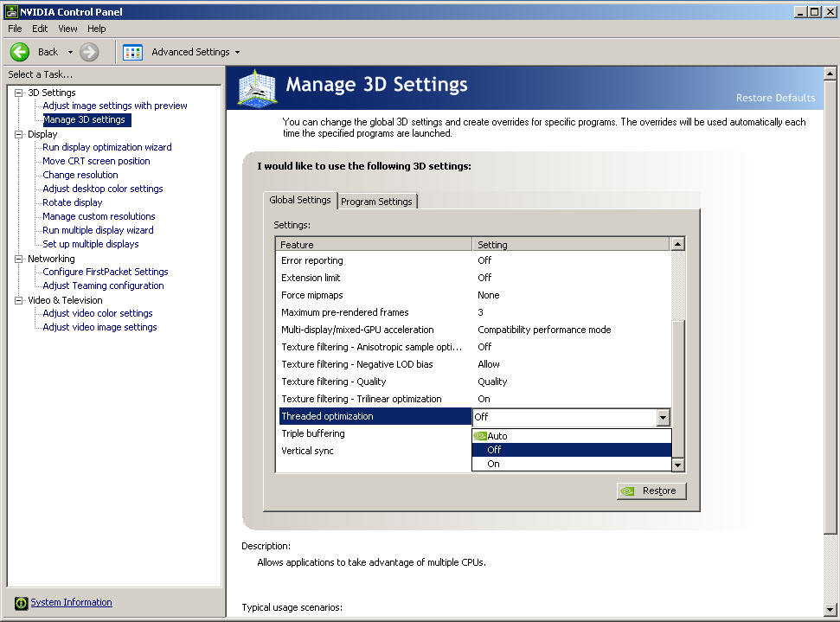Collapse the Video & Television tree node
The image size is (840, 622).
point(19,300)
